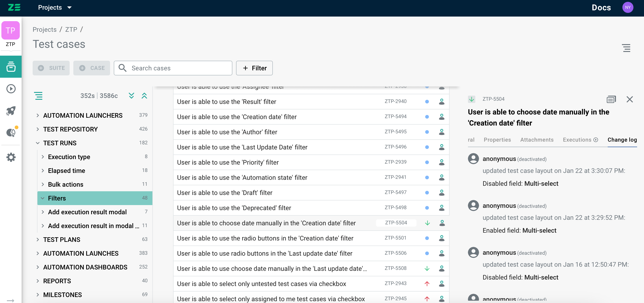644x303 pixels.
Task: Click the CASE button
Action: [91, 68]
